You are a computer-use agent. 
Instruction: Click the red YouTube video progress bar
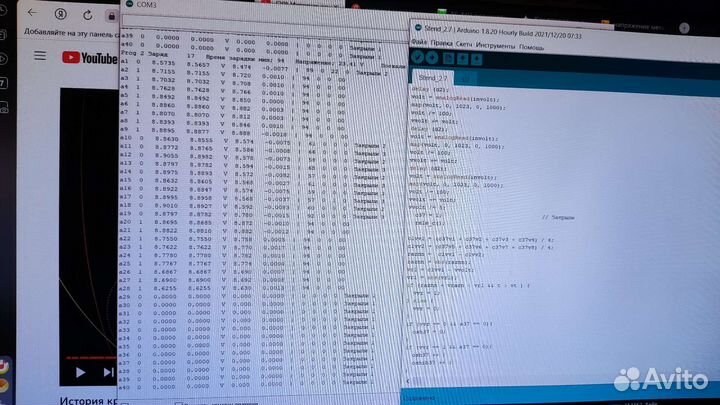tap(90, 356)
